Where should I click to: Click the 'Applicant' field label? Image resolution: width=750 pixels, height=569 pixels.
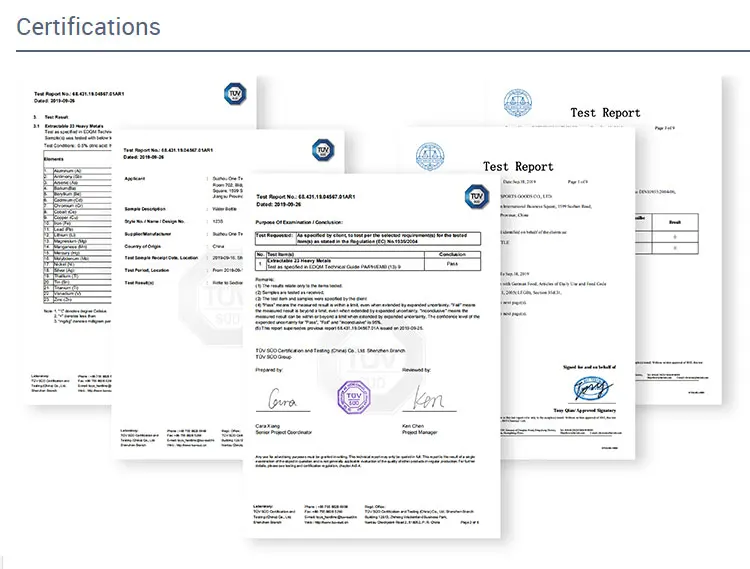click(x=134, y=178)
